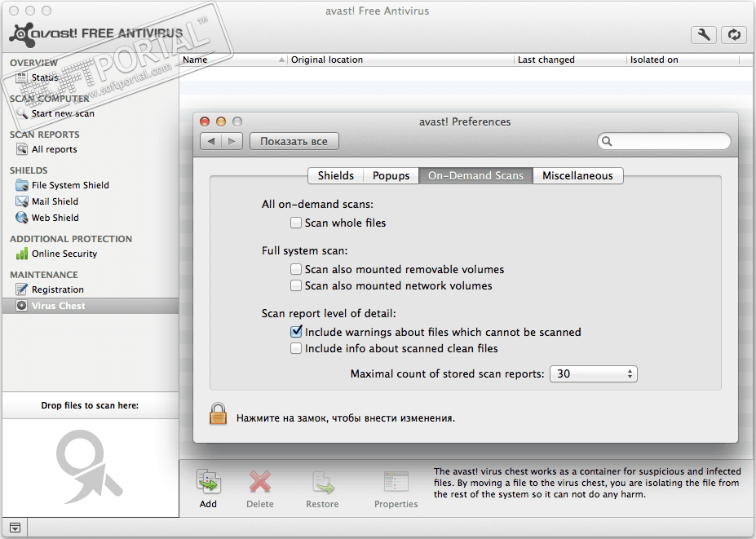Click the padlock to unlock preferences
The image size is (756, 539).
coord(218,414)
